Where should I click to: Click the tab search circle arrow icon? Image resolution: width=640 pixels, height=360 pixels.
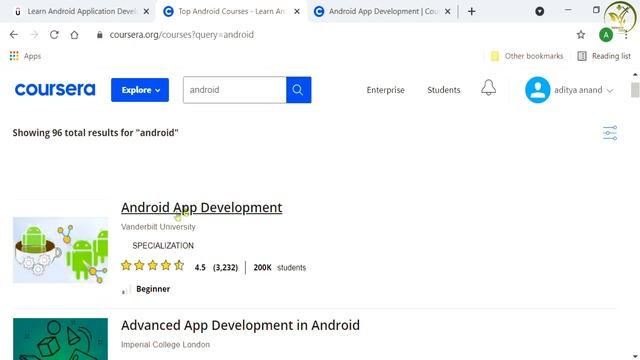(x=540, y=11)
